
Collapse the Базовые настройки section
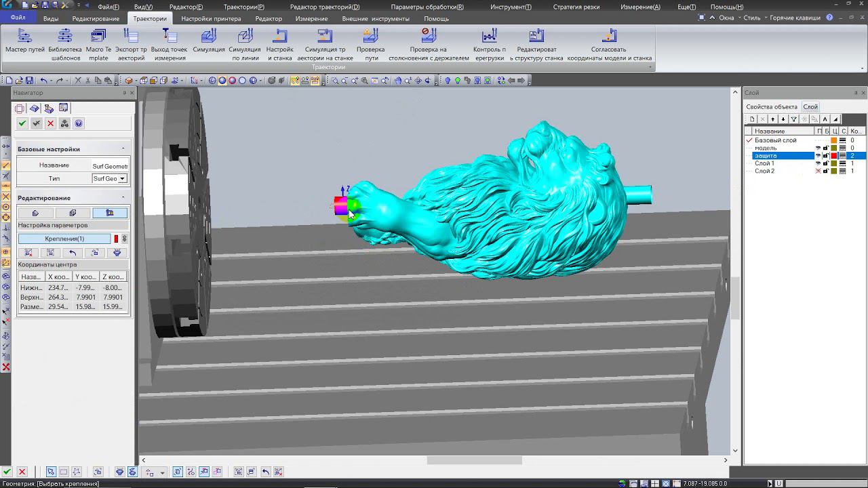coord(123,149)
